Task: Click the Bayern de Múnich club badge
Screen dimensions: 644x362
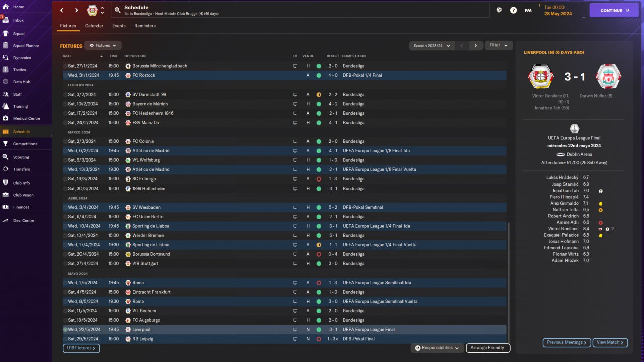Action: point(128,104)
